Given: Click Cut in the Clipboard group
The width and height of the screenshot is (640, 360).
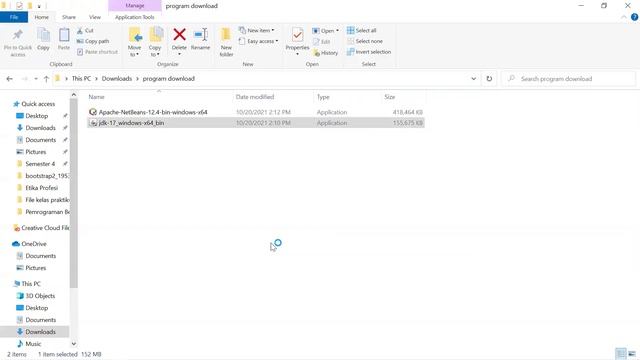Looking at the screenshot, I should (85, 31).
